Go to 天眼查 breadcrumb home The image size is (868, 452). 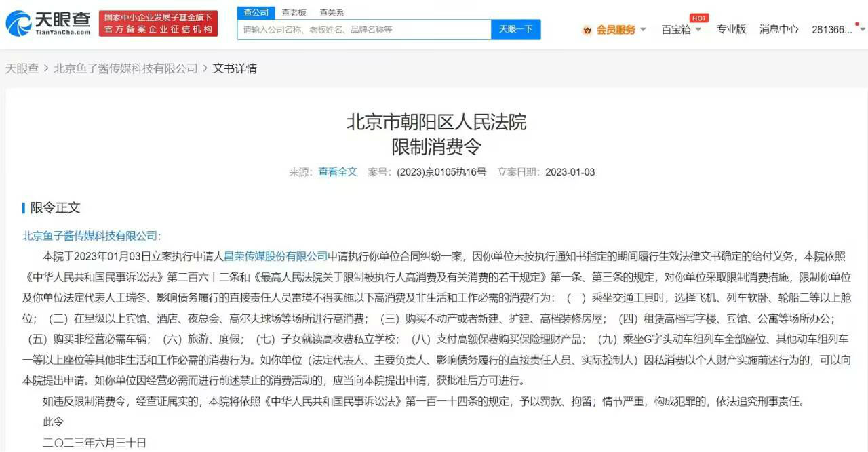point(22,68)
